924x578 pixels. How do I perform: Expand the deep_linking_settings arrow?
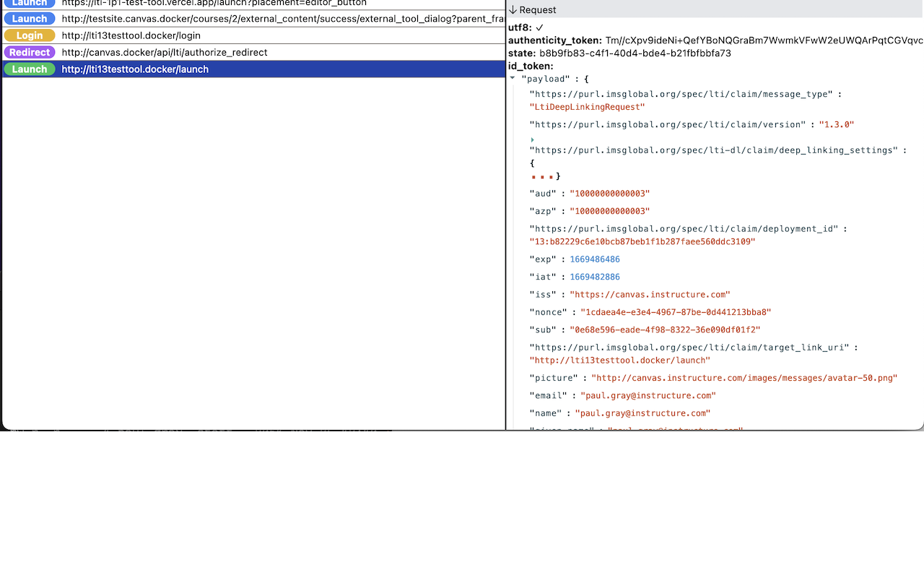pyautogui.click(x=533, y=140)
